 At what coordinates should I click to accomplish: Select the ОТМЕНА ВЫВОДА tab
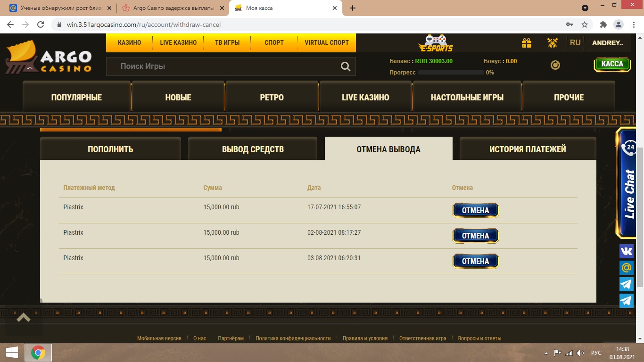pos(388,149)
